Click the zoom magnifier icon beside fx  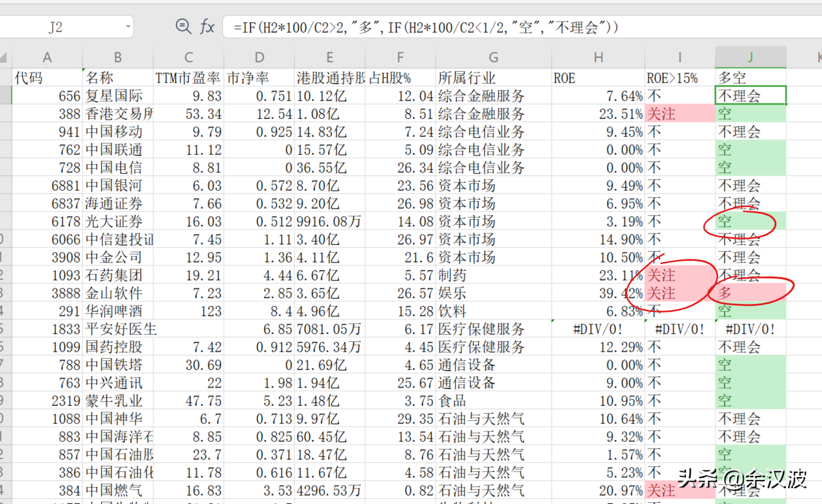click(184, 27)
